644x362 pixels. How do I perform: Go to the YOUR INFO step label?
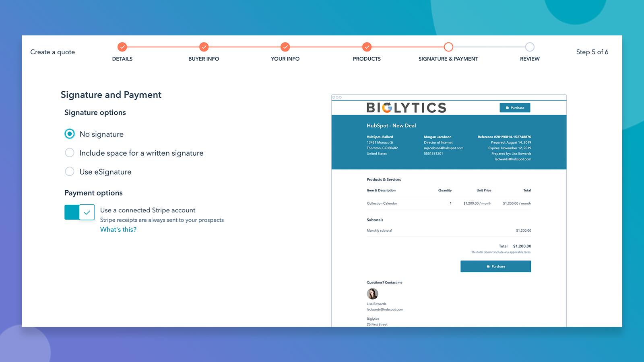(x=285, y=59)
